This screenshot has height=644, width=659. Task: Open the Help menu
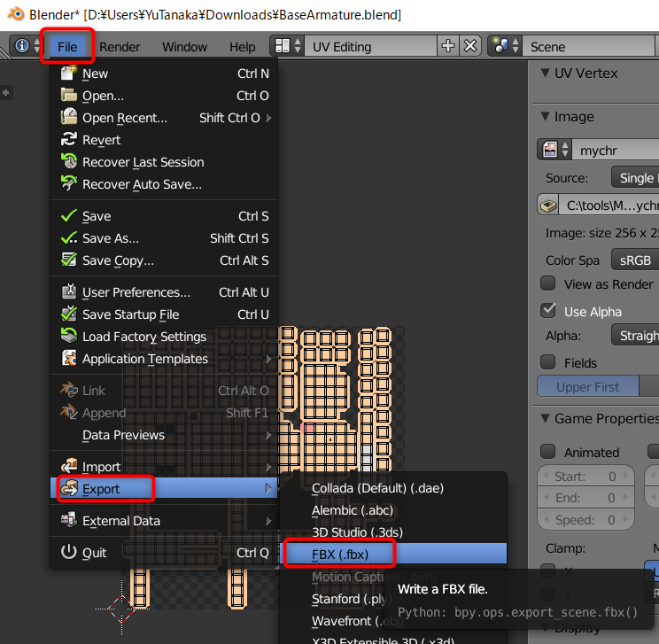click(x=242, y=46)
